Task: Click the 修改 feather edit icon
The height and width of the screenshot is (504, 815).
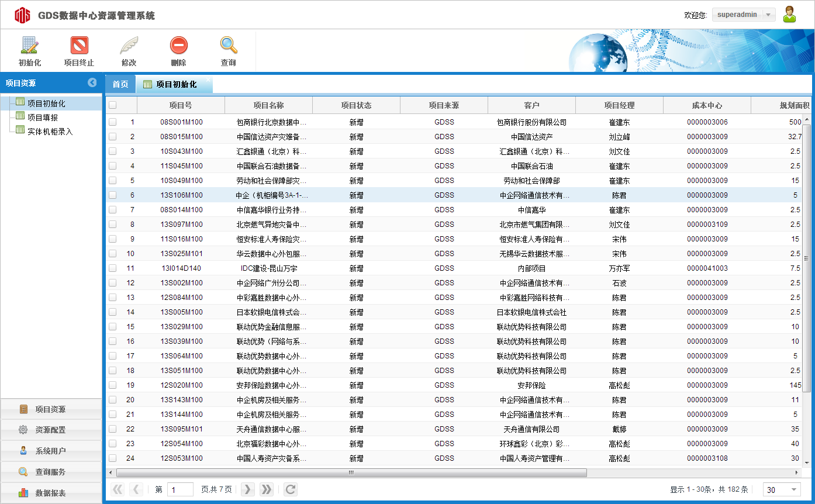Action: (129, 46)
